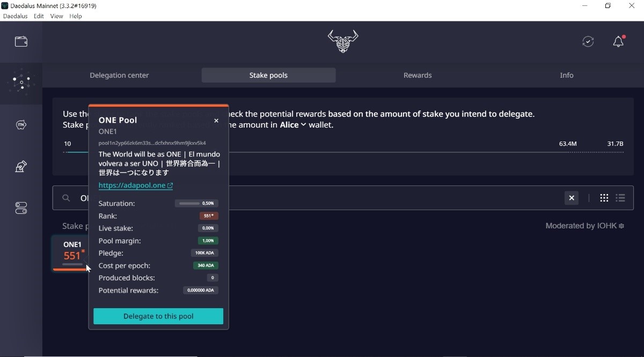
Task: Open the node sync status icon
Action: tap(588, 41)
